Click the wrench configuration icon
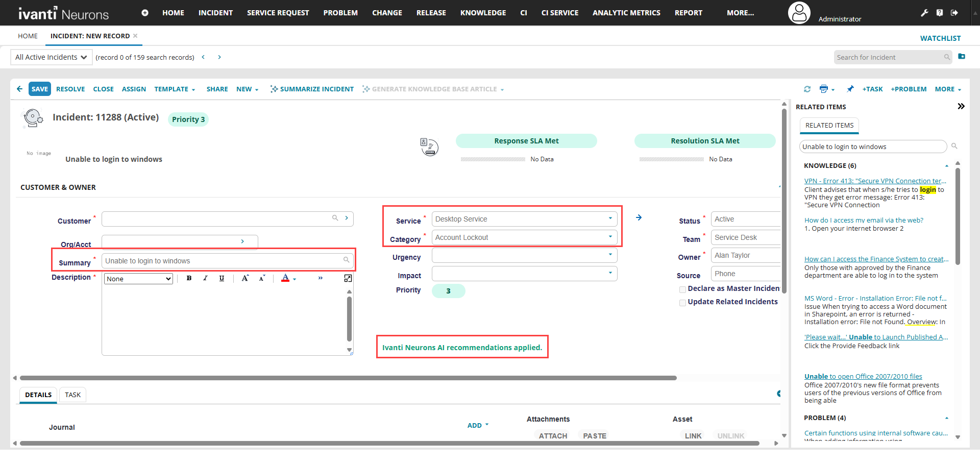 coord(924,13)
